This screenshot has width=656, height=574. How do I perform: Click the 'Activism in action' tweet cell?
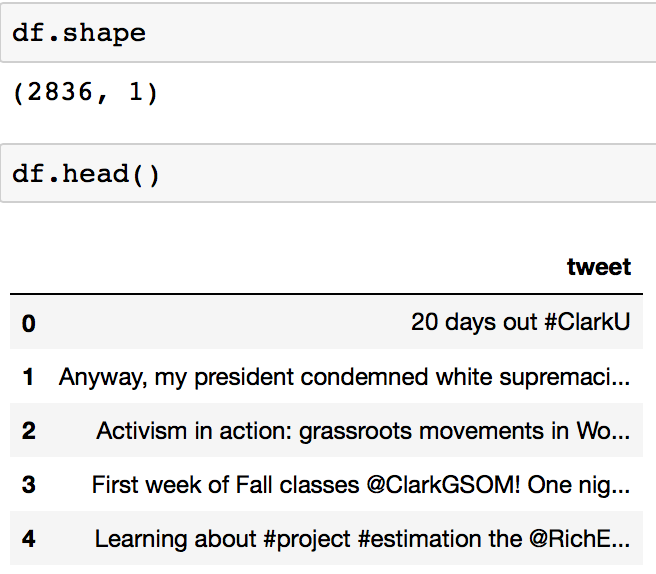(x=363, y=431)
